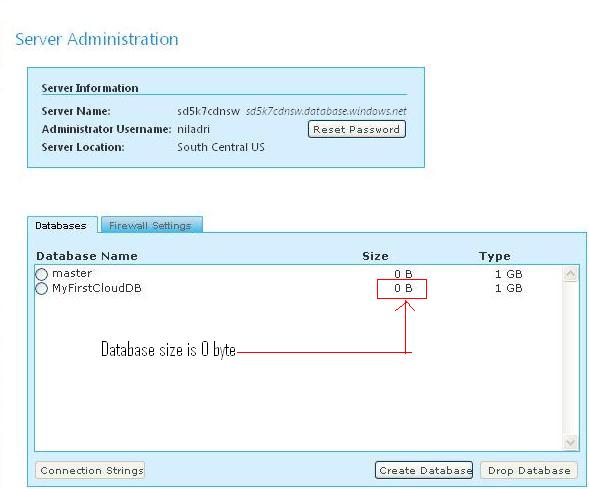Screen dimensions: 589x489
Task: Click the master database name
Action: point(72,273)
